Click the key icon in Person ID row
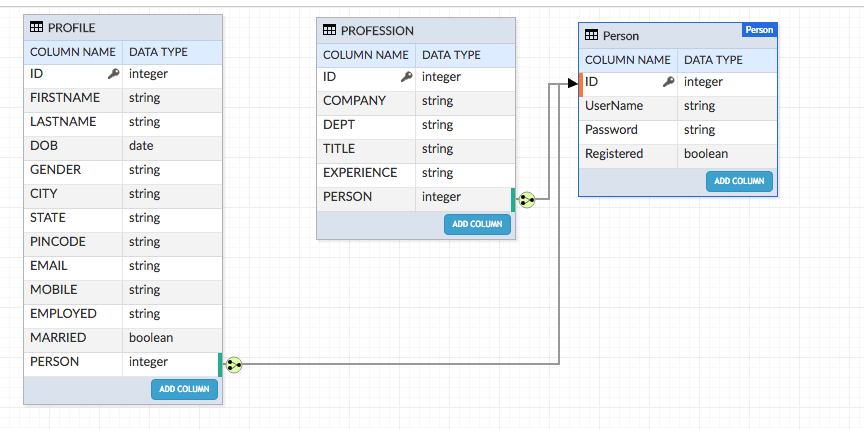 [x=668, y=82]
